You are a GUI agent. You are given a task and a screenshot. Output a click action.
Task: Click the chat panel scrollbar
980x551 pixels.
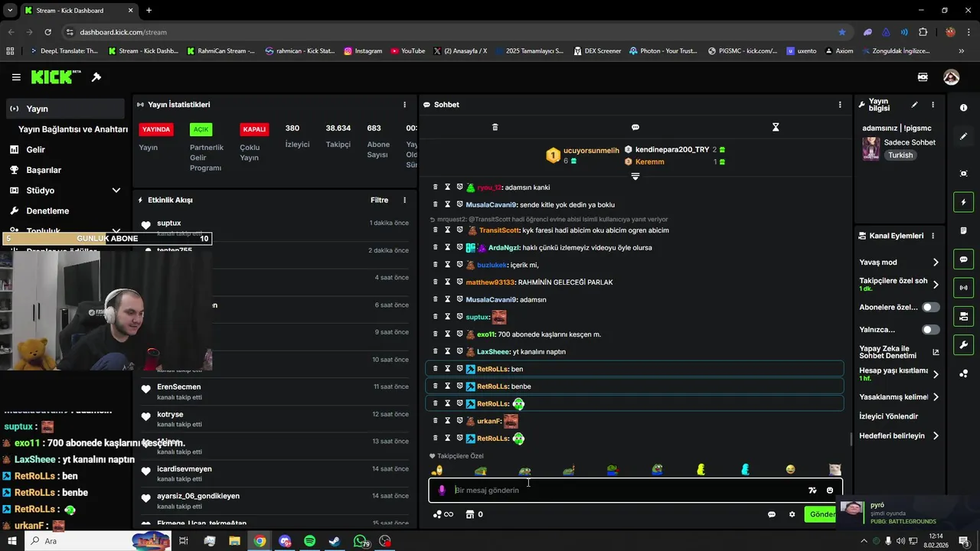(x=851, y=439)
